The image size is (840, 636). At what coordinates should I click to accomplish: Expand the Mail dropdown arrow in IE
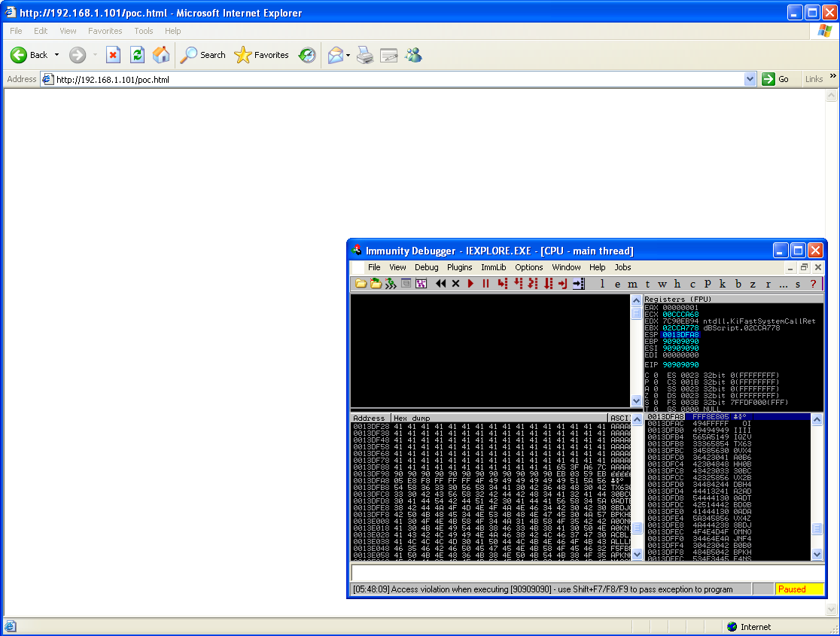pos(348,55)
